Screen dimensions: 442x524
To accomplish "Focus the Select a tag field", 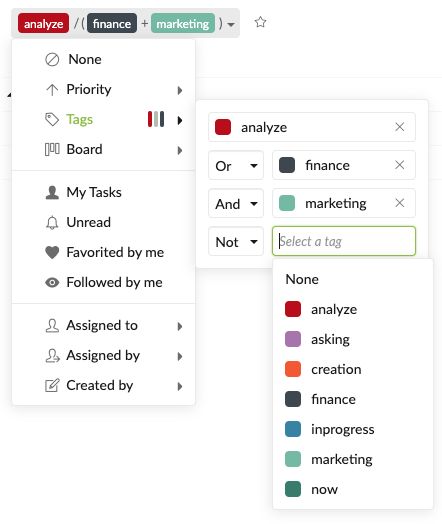I will coord(344,241).
